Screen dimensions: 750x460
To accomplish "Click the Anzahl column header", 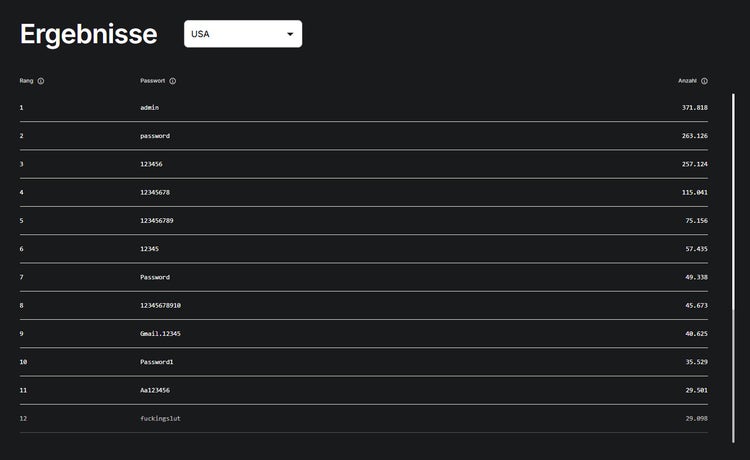I will 687,81.
